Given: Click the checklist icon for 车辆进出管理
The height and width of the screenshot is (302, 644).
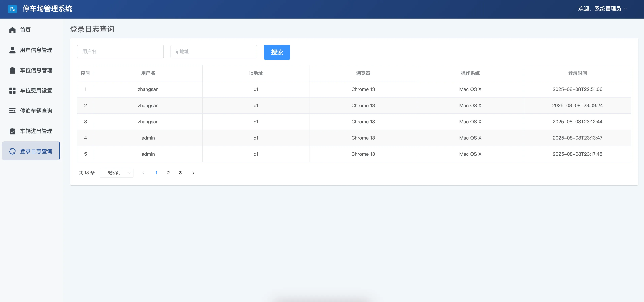Looking at the screenshot, I should [12, 131].
